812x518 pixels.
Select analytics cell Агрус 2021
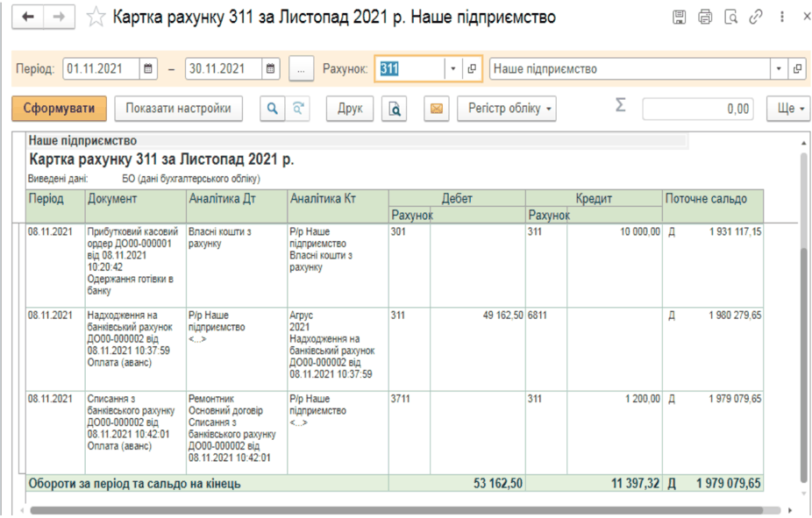pos(338,349)
